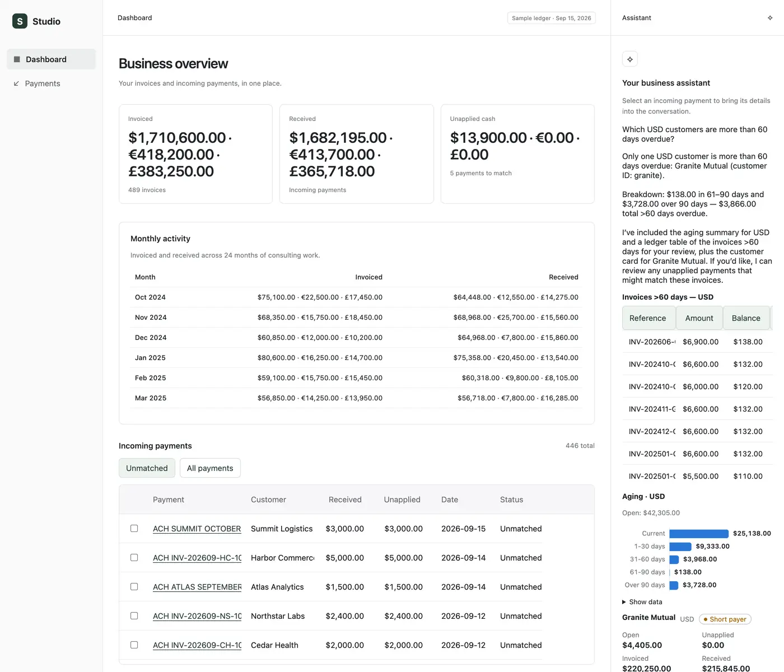784x672 pixels.
Task: Click the Jan 2025 month row
Action: (x=356, y=358)
